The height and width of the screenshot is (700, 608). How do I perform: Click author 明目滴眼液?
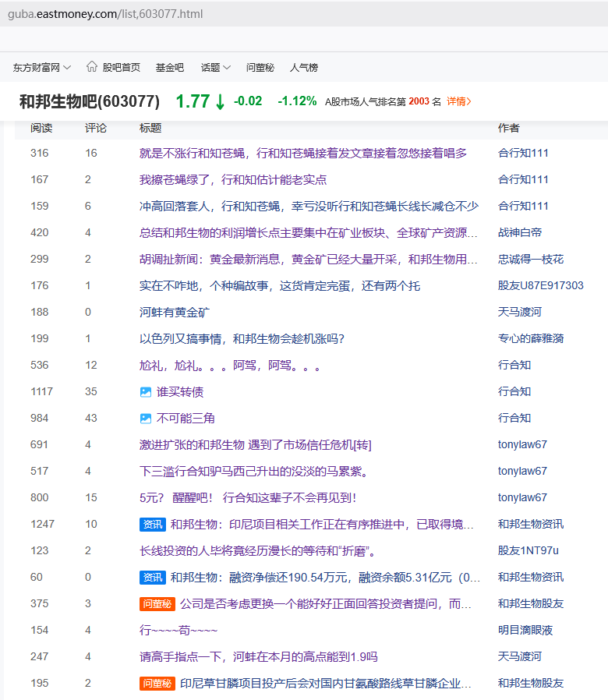(x=525, y=630)
